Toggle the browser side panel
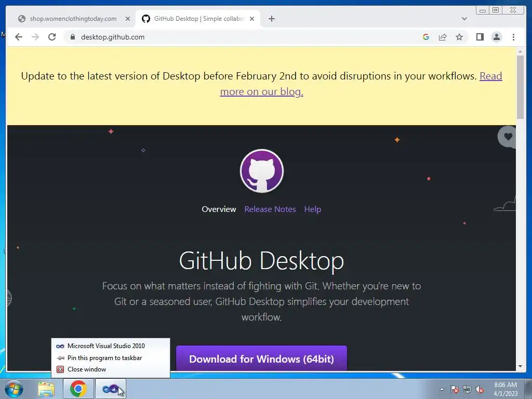The width and height of the screenshot is (532, 399). pos(480,37)
